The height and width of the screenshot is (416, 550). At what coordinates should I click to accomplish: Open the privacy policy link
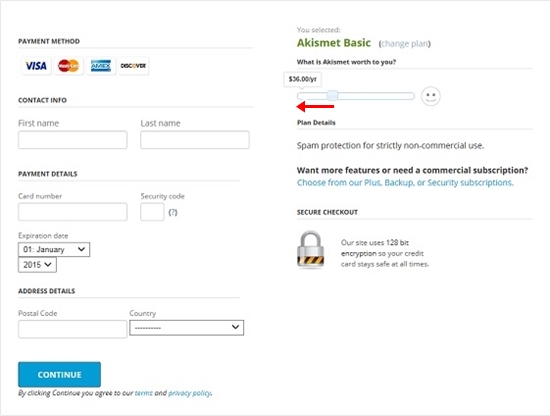point(190,393)
